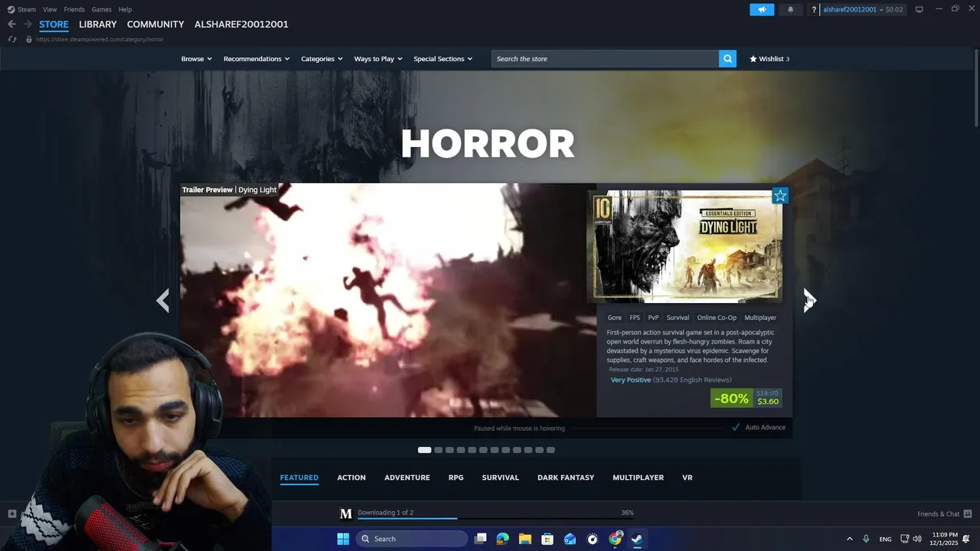Go to the COMMUNITY section

click(x=155, y=24)
